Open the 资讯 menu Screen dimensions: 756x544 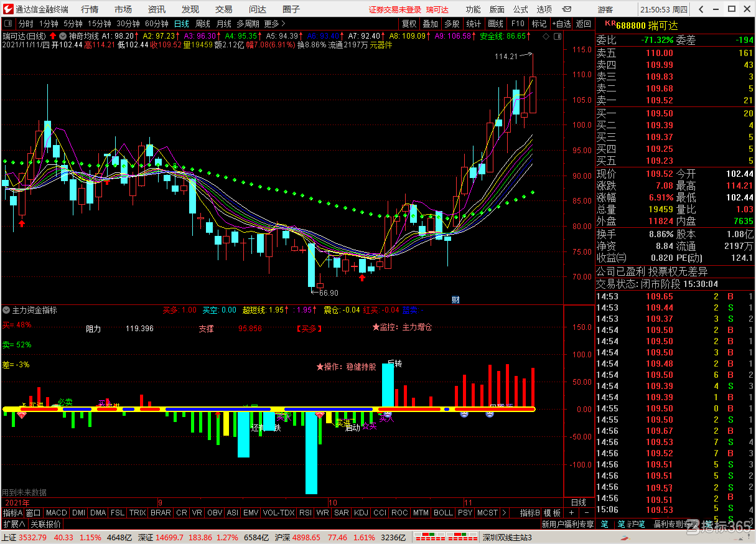(157, 9)
